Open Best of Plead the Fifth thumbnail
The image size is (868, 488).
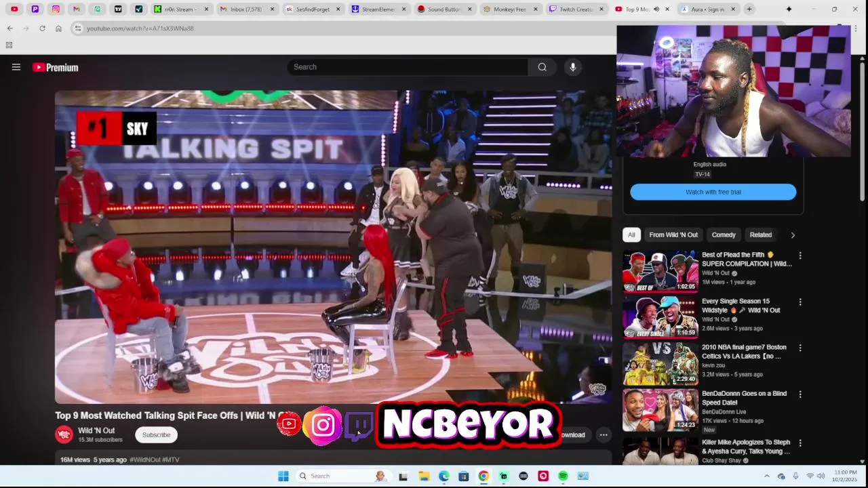pos(660,271)
